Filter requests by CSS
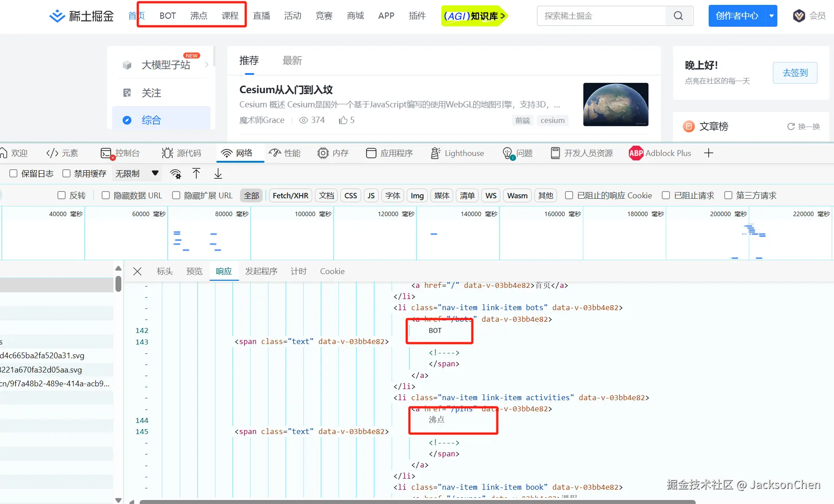 pos(351,196)
